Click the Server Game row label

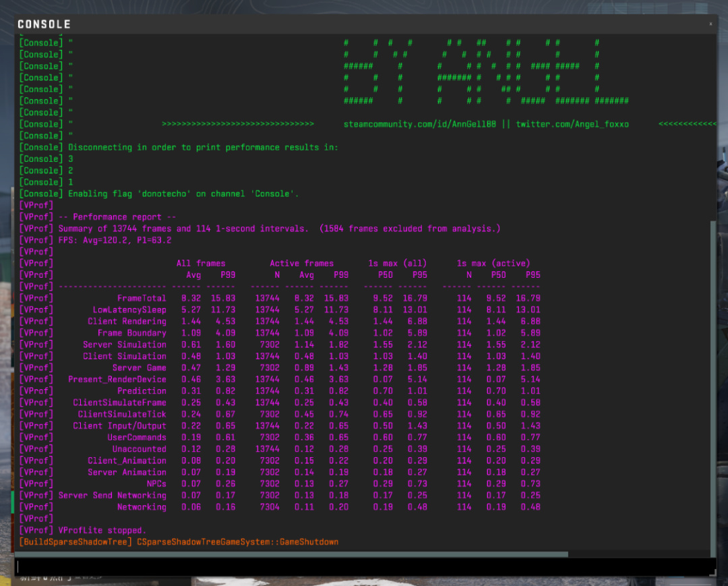pyautogui.click(x=140, y=368)
